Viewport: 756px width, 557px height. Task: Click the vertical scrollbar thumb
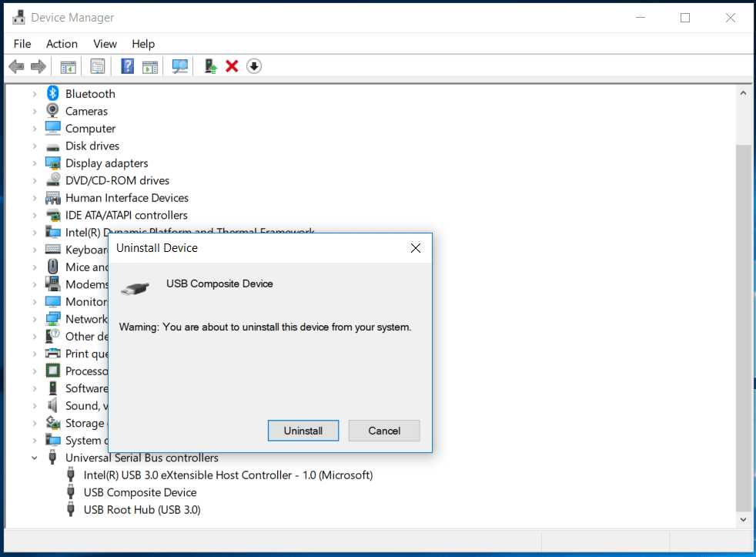pyautogui.click(x=743, y=327)
